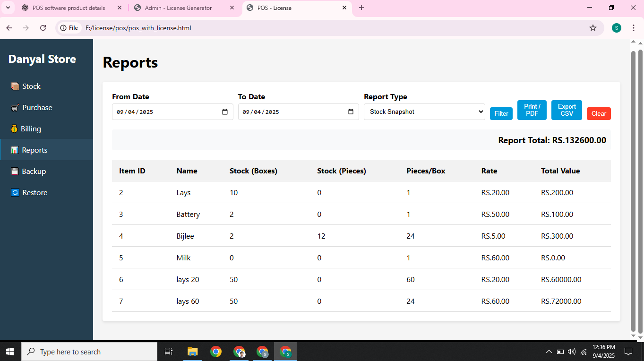The image size is (644, 361).
Task: Switch to Admin - License Generator tab
Action: [x=179, y=8]
